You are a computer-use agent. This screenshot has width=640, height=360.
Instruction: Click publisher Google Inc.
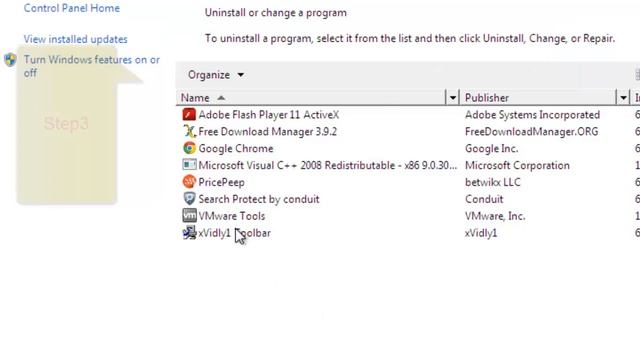(491, 149)
